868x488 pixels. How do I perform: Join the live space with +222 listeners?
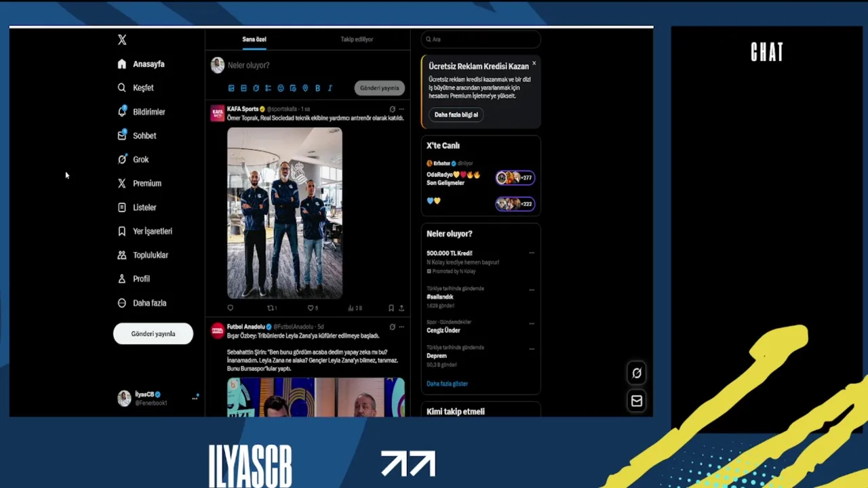(x=515, y=203)
